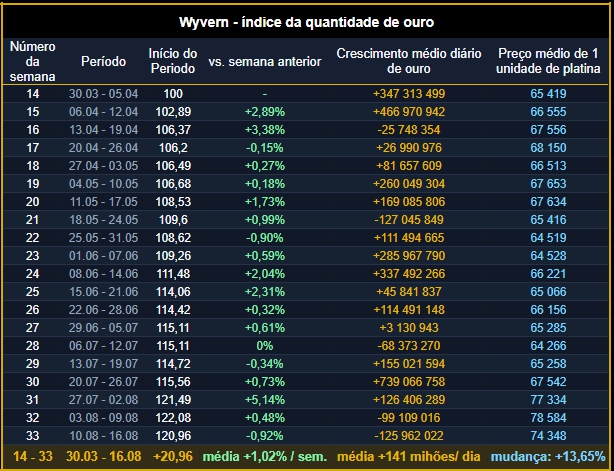Click platinum price '66 156'
614x471 pixels.
pyautogui.click(x=548, y=310)
